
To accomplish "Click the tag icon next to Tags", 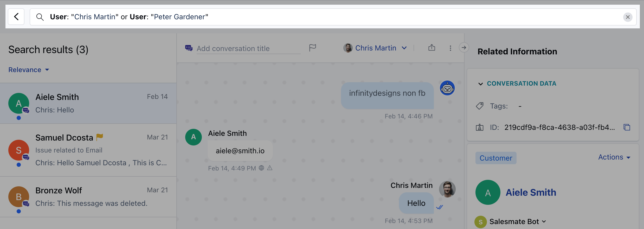I will 480,106.
